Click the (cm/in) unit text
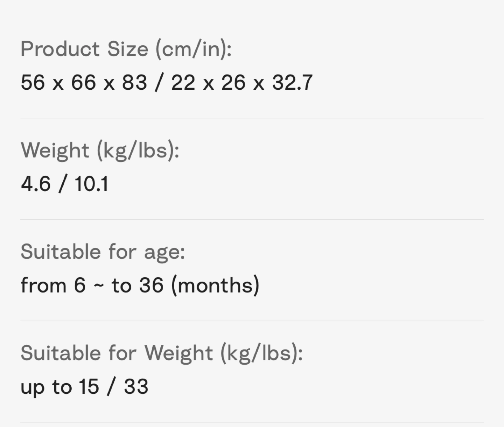Image resolution: width=504 pixels, height=427 pixels. pyautogui.click(x=194, y=49)
